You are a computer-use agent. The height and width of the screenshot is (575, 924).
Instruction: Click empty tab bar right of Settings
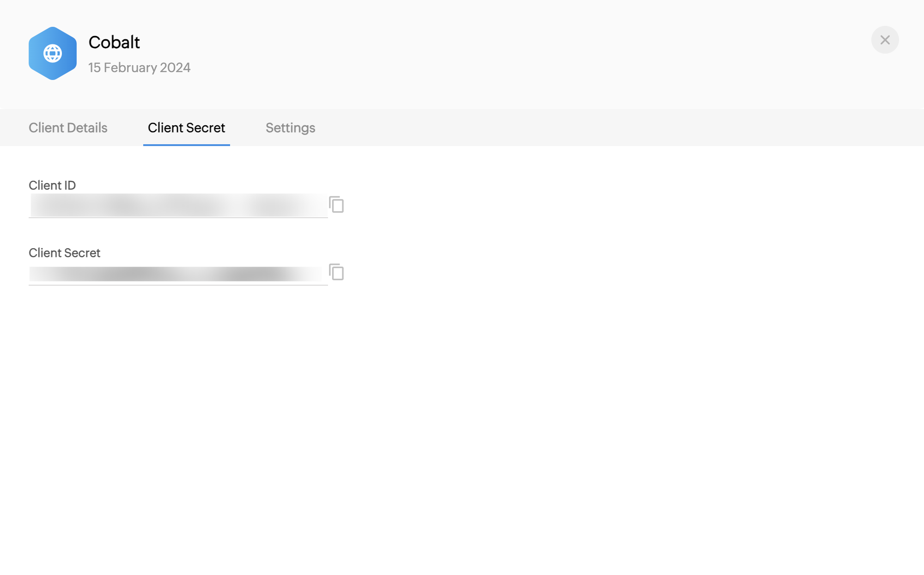[601, 128]
